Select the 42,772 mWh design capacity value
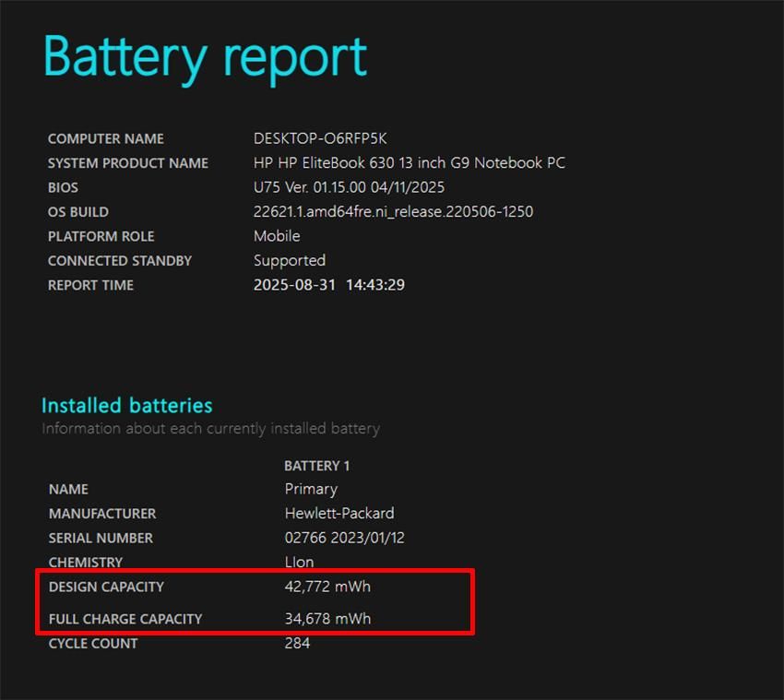 coord(327,587)
